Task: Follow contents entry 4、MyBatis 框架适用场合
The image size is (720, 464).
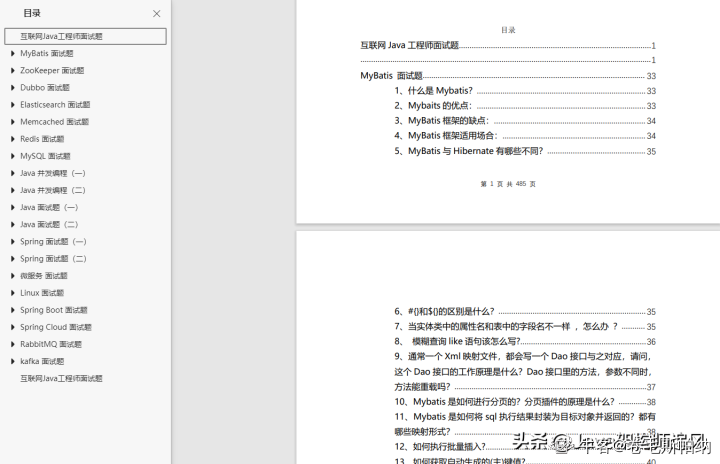Action: coord(525,136)
